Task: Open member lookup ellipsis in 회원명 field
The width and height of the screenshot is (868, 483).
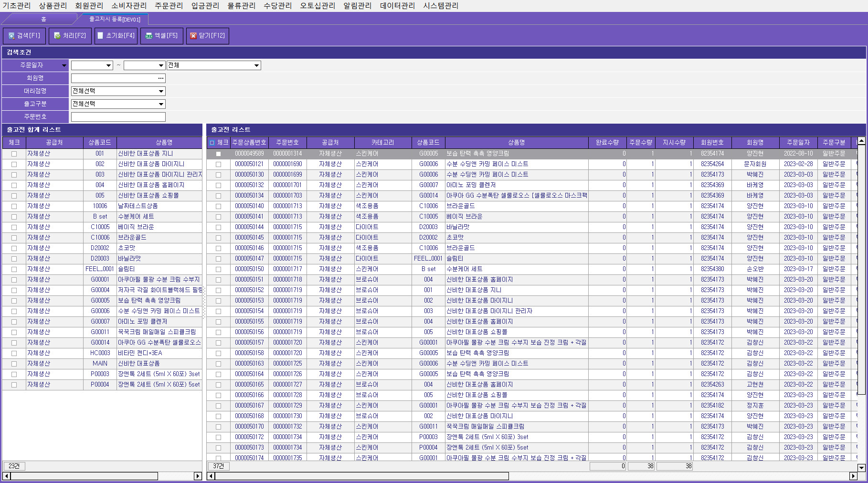Action: pyautogui.click(x=161, y=78)
